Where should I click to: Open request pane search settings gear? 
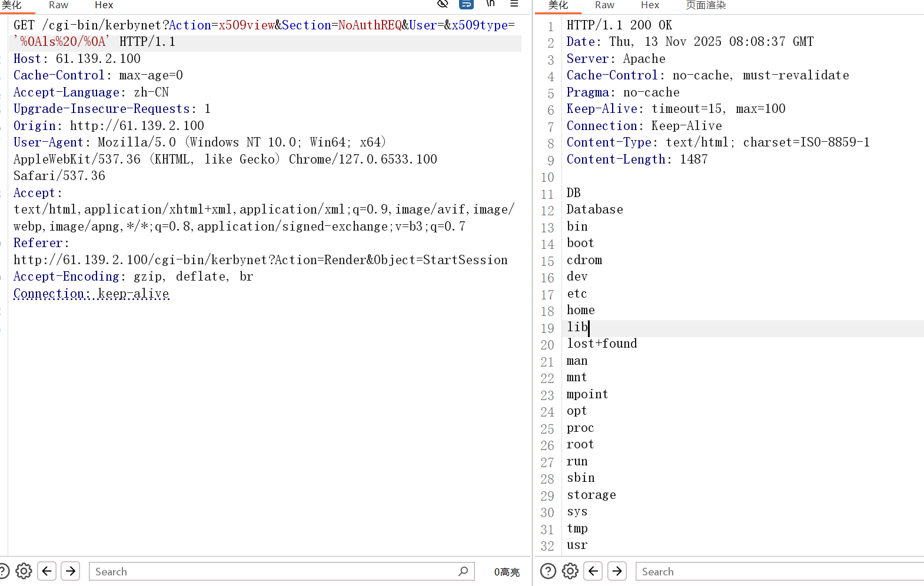coord(24,571)
